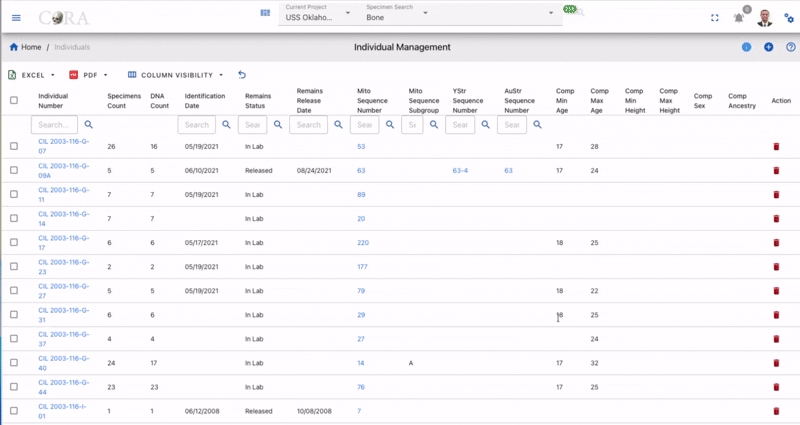This screenshot has width=800, height=425.
Task: Open the settings gears icon
Action: (x=789, y=18)
